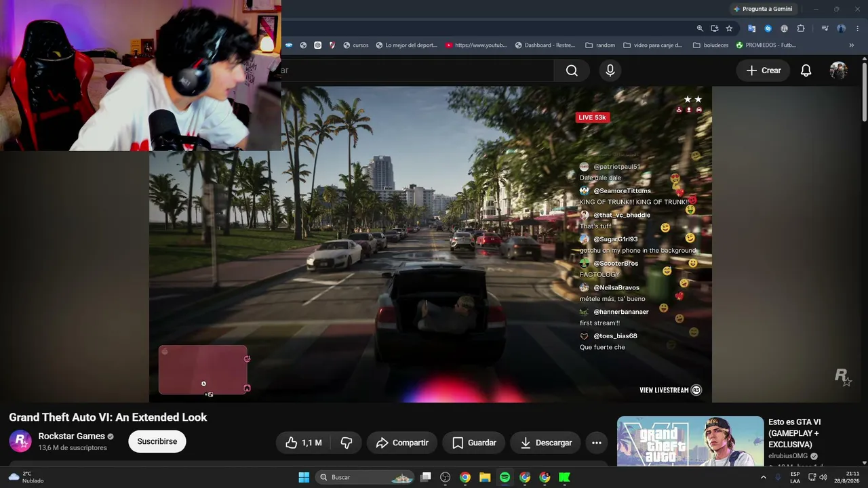
Task: Click chat username @SeamoreTittums
Action: [x=622, y=191]
